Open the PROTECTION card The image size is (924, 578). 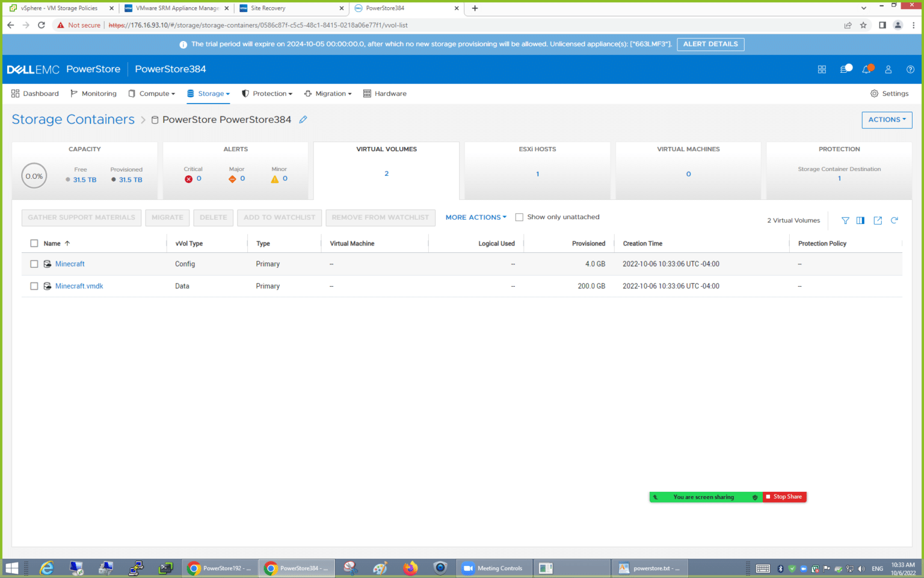pyautogui.click(x=839, y=170)
